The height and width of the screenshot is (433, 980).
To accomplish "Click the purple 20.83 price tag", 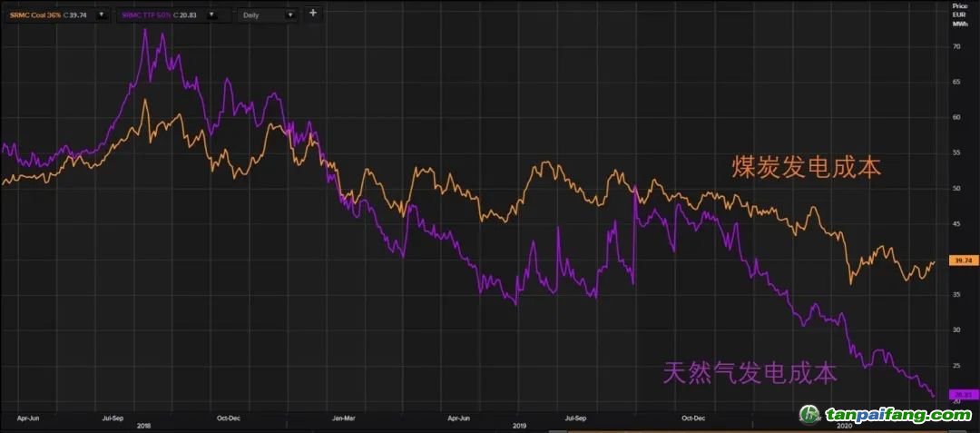I will 961,395.
